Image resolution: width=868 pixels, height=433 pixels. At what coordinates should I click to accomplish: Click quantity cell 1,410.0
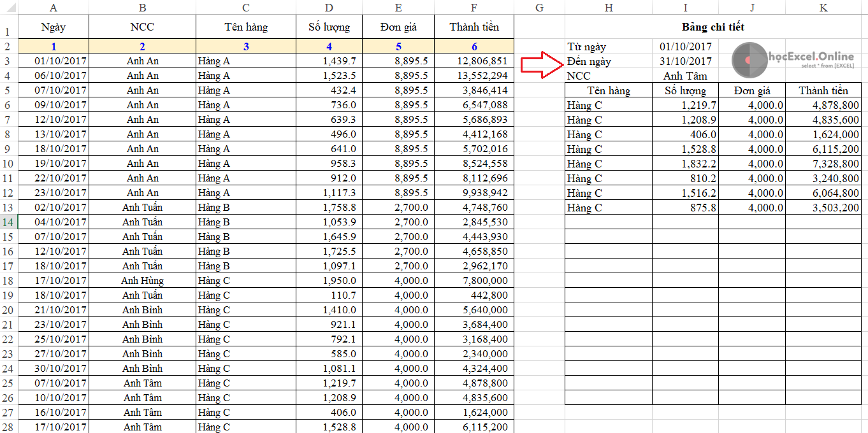pyautogui.click(x=329, y=310)
